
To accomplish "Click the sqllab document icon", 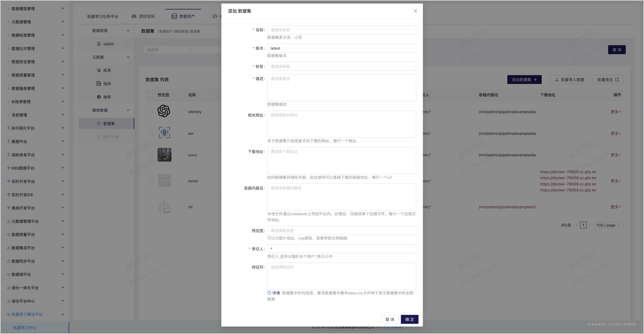I will coord(99,44).
